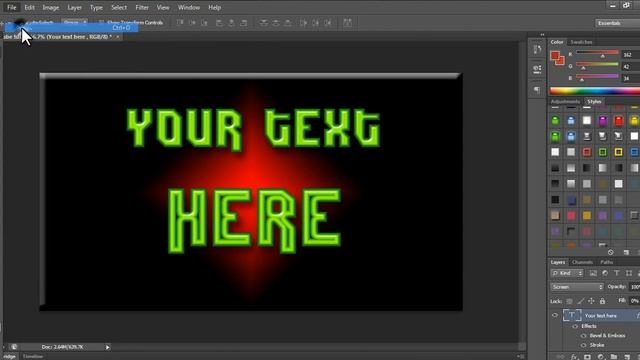The width and height of the screenshot is (640, 360).
Task: Toggle Lock transparent pixels
Action: (569, 301)
